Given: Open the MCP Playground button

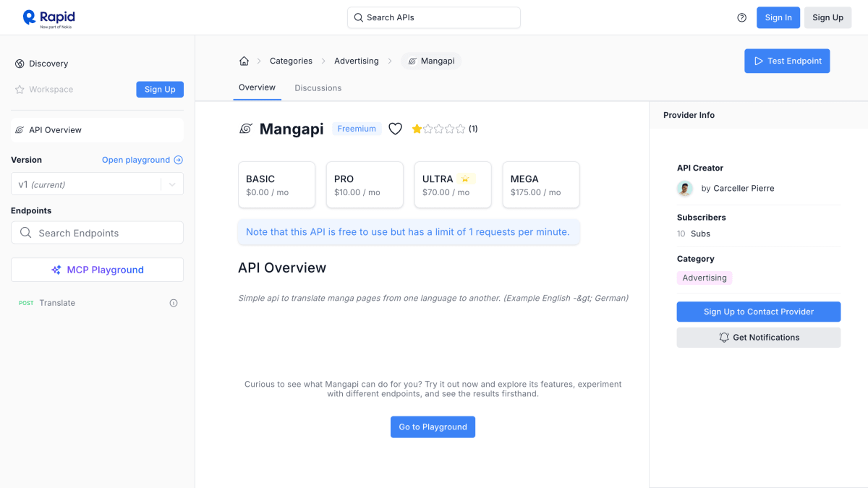Looking at the screenshot, I should tap(97, 270).
